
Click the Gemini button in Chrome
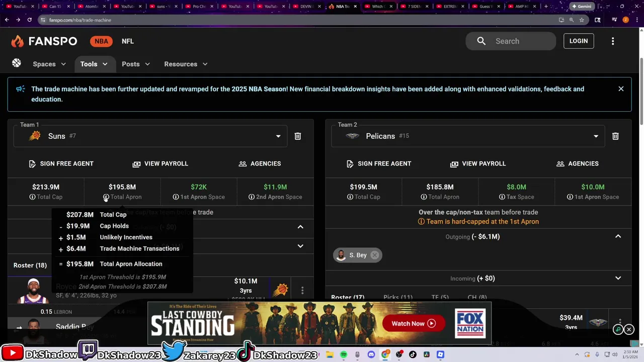tap(582, 7)
